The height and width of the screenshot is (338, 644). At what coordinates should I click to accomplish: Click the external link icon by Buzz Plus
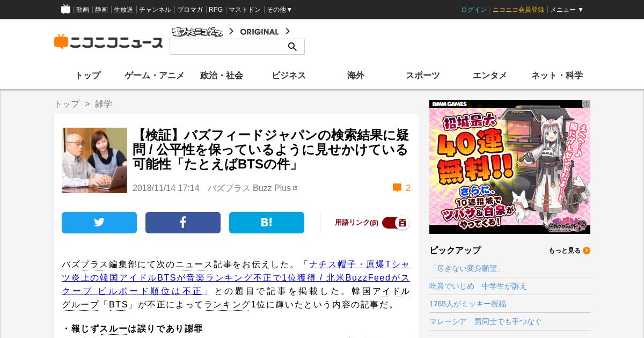295,188
